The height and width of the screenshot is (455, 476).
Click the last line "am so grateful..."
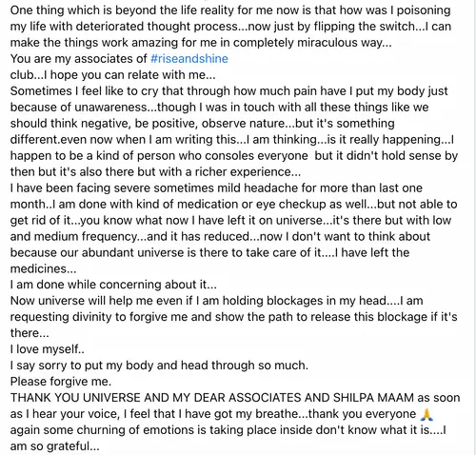coord(54,446)
